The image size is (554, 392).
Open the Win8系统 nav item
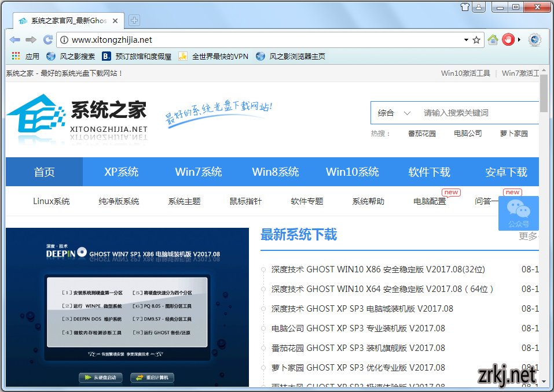coord(275,172)
